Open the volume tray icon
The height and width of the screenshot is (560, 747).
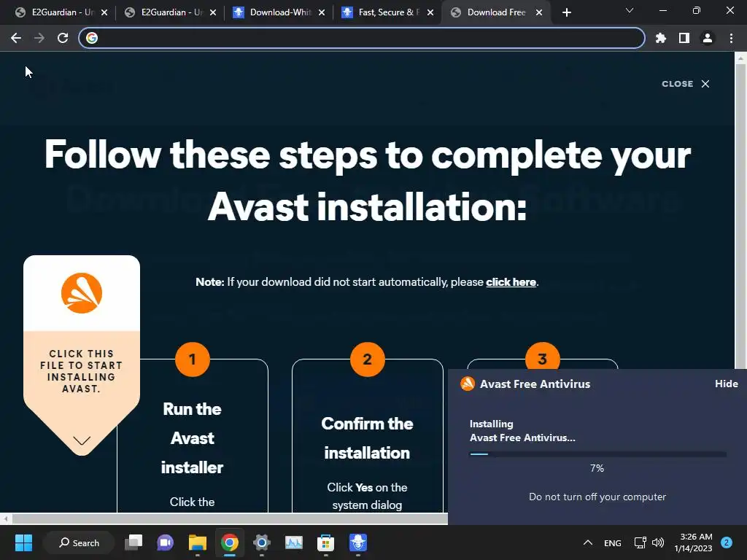pos(658,542)
